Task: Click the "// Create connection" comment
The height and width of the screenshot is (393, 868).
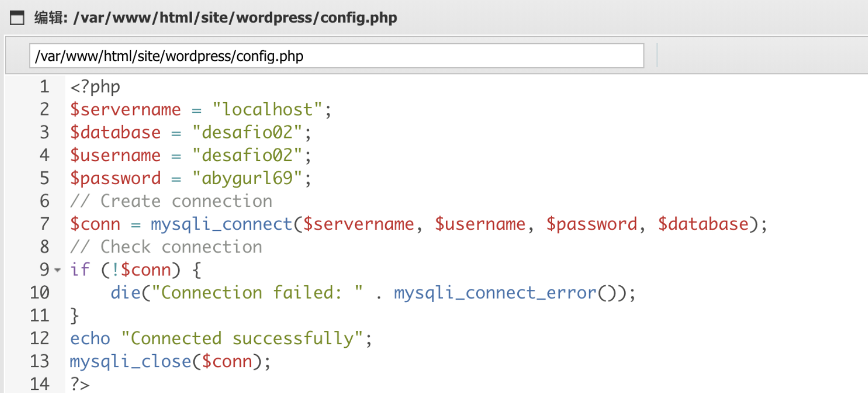Action: point(171,201)
